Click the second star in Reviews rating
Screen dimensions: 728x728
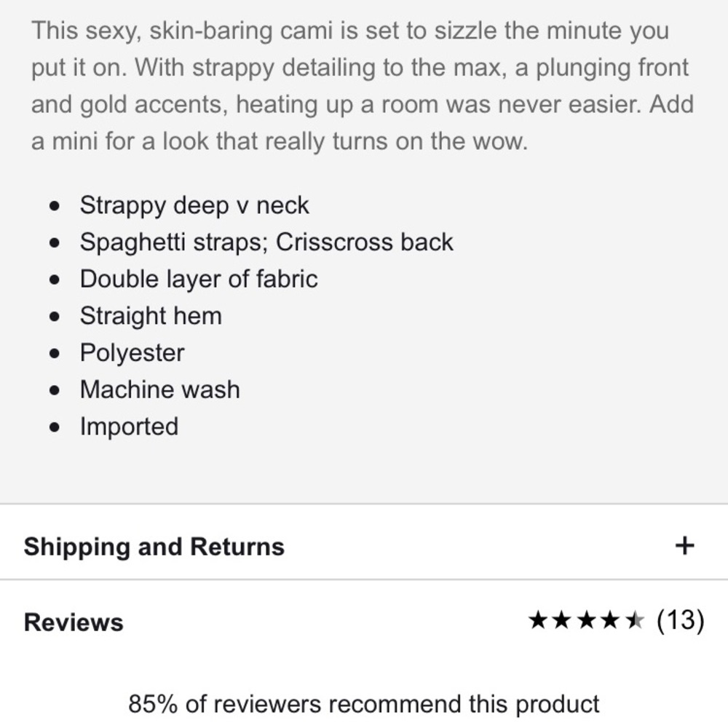pos(562,621)
